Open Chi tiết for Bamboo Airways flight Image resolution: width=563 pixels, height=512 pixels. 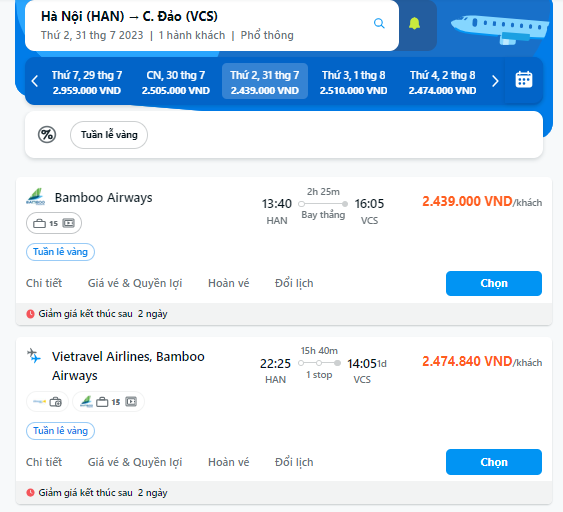(44, 283)
